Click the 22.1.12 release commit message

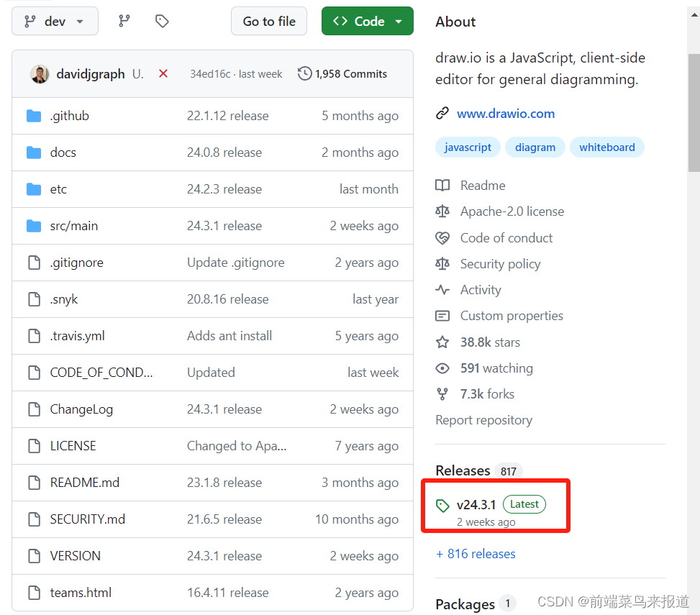[x=227, y=116]
